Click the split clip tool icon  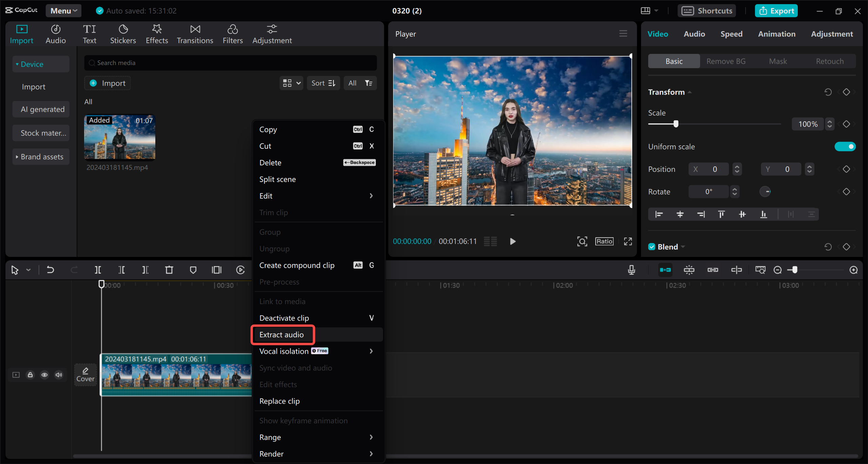click(98, 270)
